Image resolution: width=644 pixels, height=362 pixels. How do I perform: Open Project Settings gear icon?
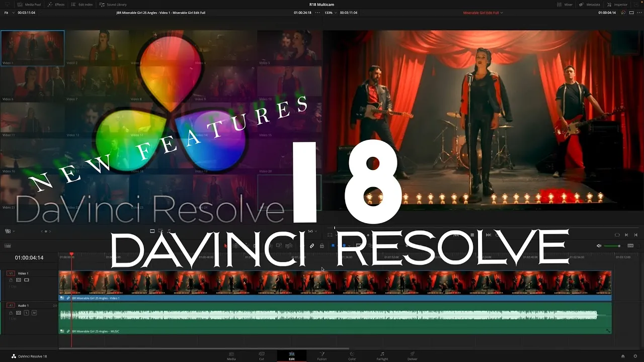[635, 356]
